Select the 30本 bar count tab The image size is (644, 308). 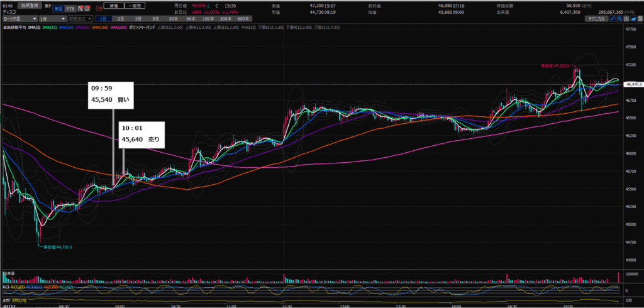tap(173, 19)
